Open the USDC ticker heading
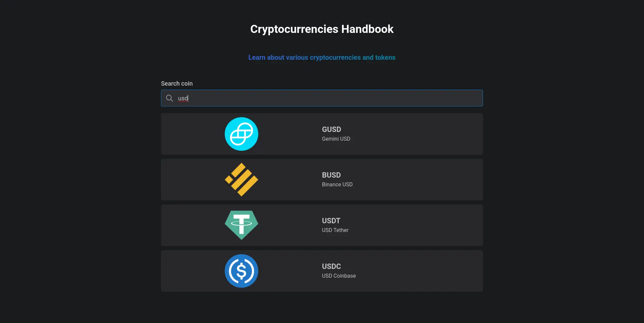This screenshot has width=644, height=323. pyautogui.click(x=331, y=266)
